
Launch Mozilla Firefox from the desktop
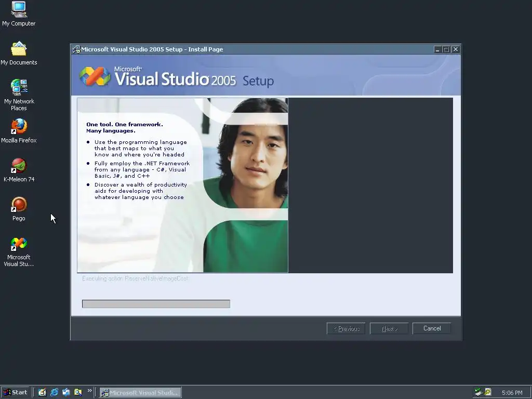pyautogui.click(x=19, y=130)
